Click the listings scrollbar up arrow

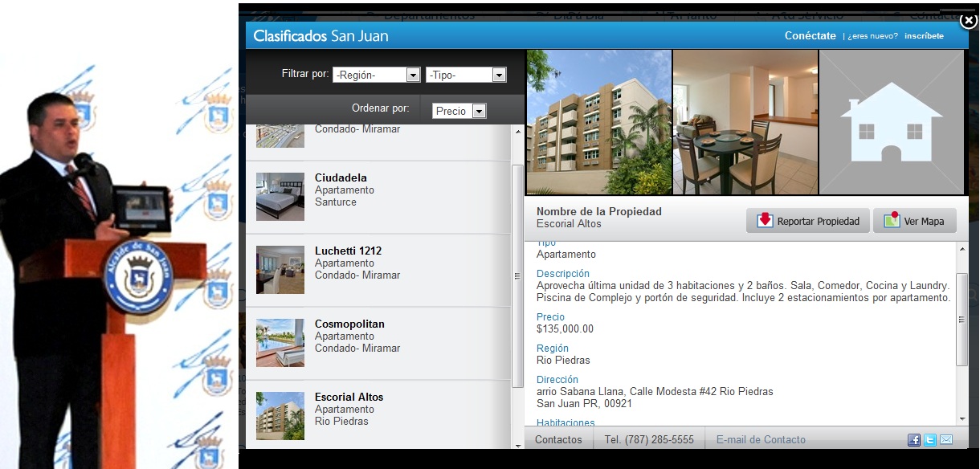tap(517, 132)
